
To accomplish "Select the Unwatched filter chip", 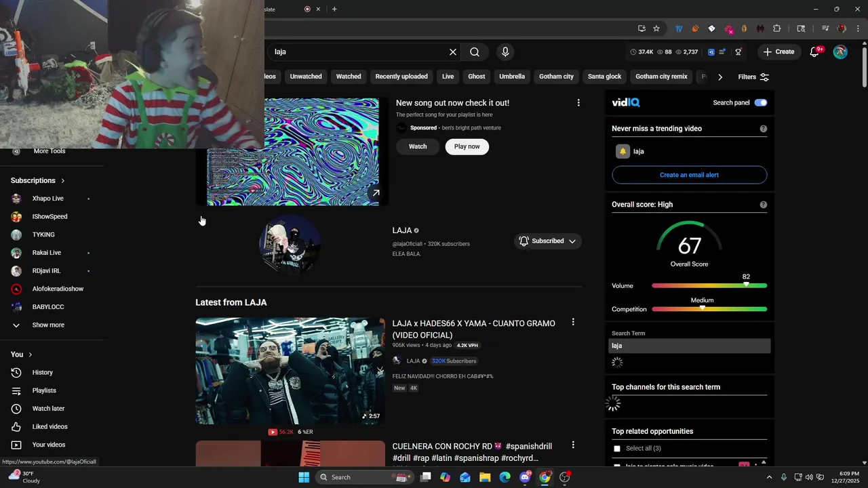I will (306, 77).
